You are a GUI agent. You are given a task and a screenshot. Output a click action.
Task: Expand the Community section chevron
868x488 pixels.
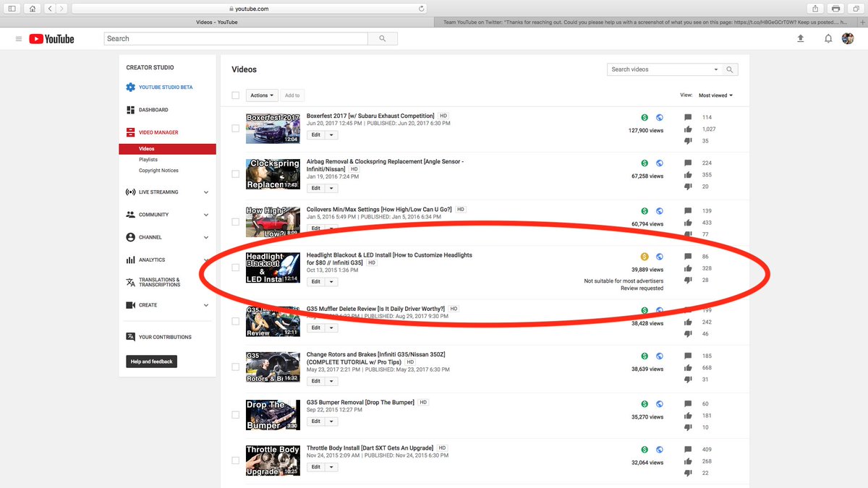206,215
